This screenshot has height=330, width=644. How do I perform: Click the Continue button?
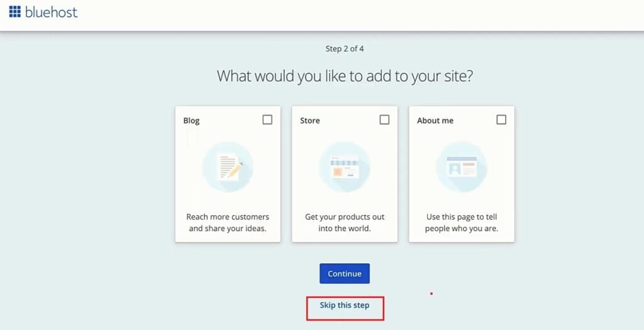pos(345,273)
